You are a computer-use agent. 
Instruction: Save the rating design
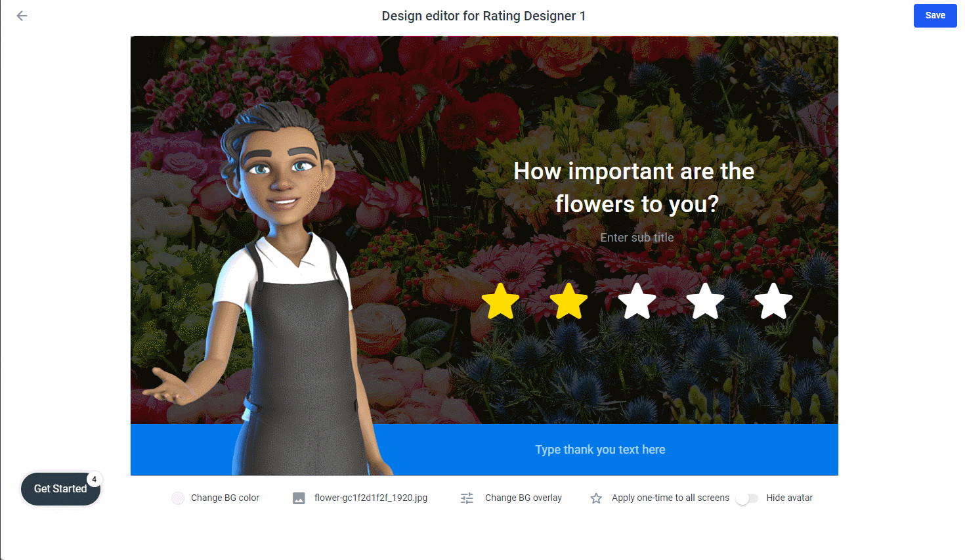tap(935, 16)
